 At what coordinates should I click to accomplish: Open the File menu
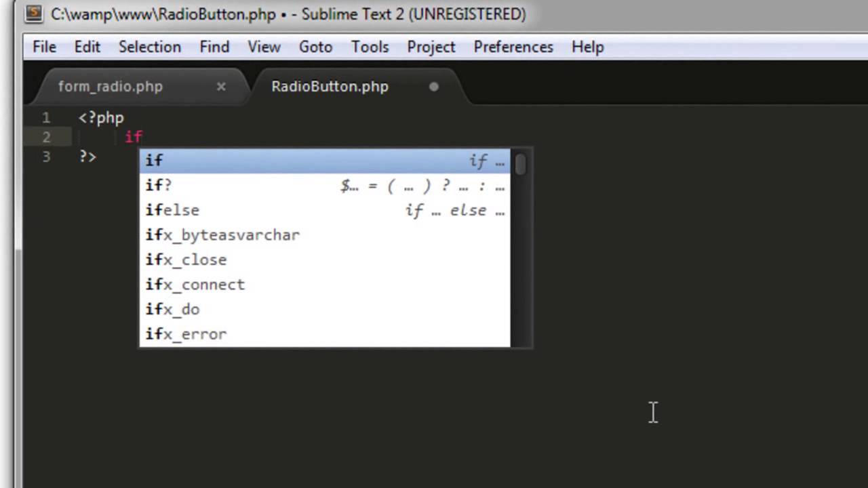click(44, 47)
